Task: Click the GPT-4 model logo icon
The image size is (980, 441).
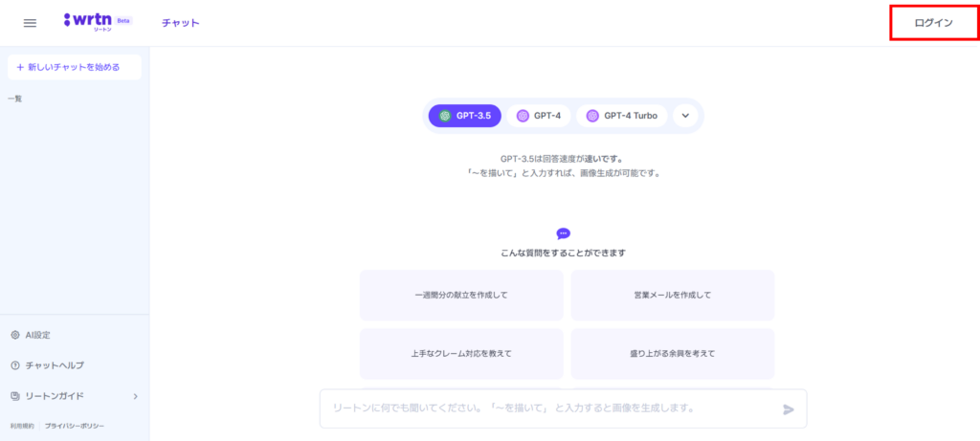Action: point(523,116)
